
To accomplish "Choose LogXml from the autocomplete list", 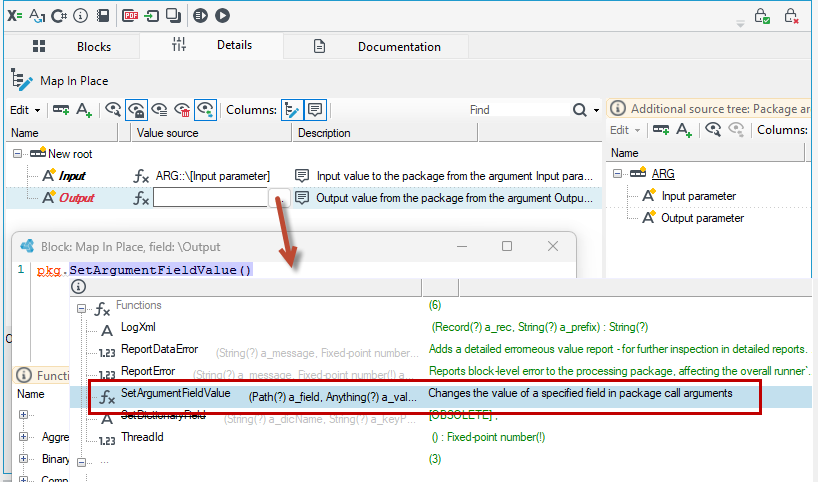I will coord(138,327).
